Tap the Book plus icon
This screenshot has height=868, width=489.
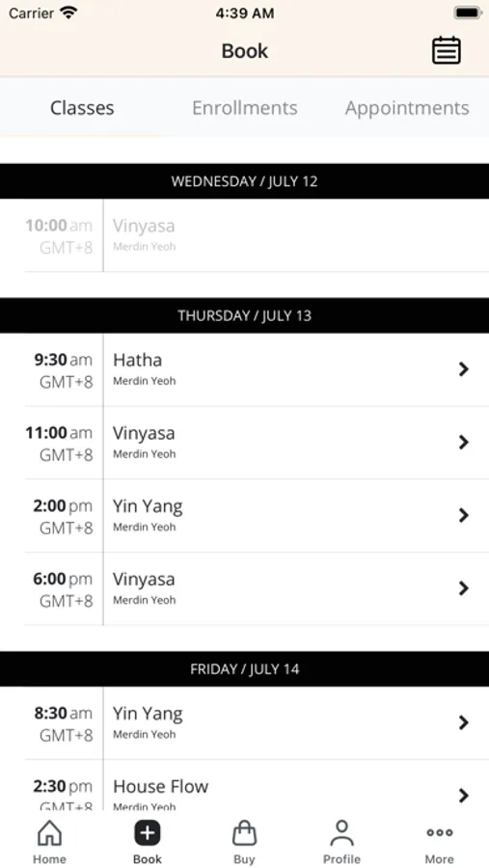coord(148,832)
